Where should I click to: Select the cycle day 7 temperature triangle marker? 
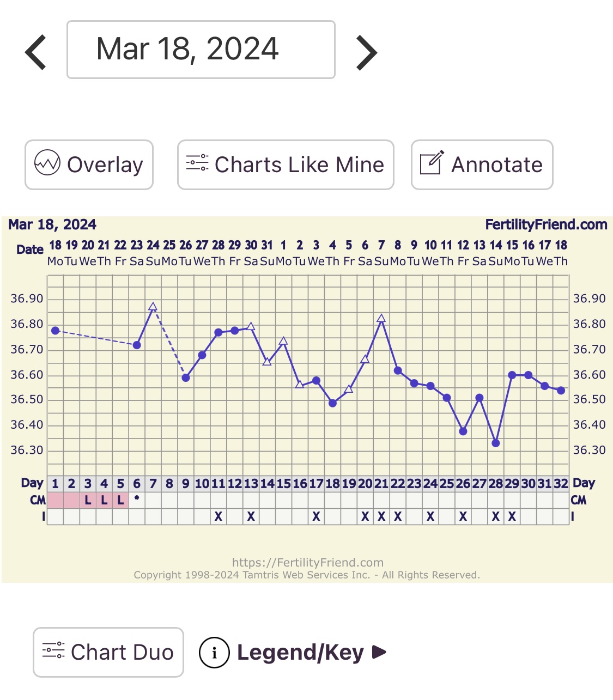[x=153, y=307]
